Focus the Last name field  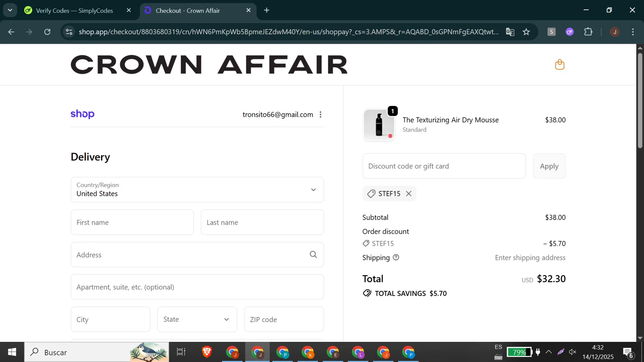click(262, 222)
